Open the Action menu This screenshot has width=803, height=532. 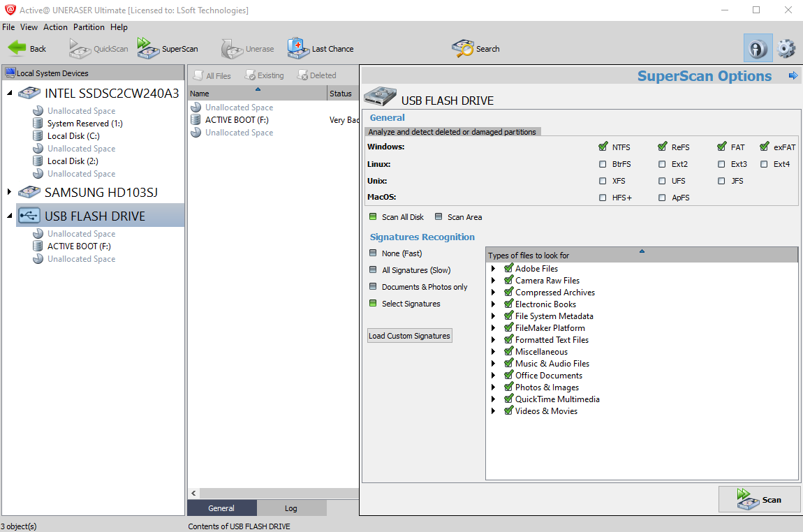click(55, 27)
